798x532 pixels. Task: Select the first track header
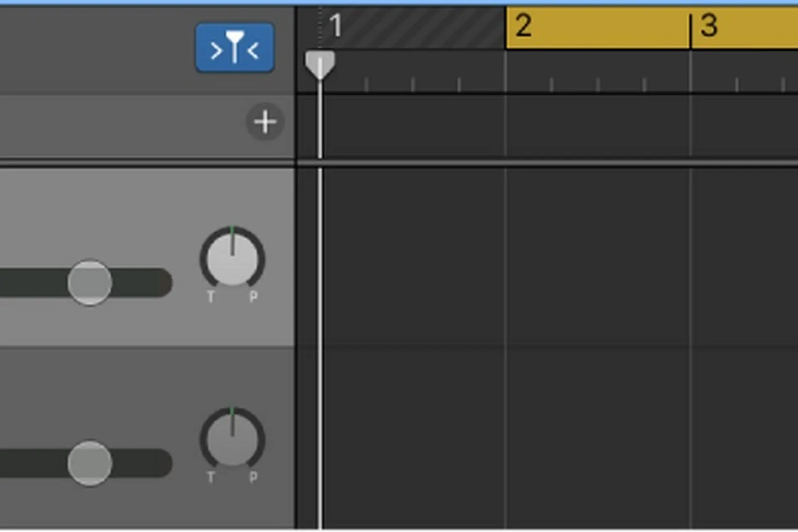click(147, 257)
